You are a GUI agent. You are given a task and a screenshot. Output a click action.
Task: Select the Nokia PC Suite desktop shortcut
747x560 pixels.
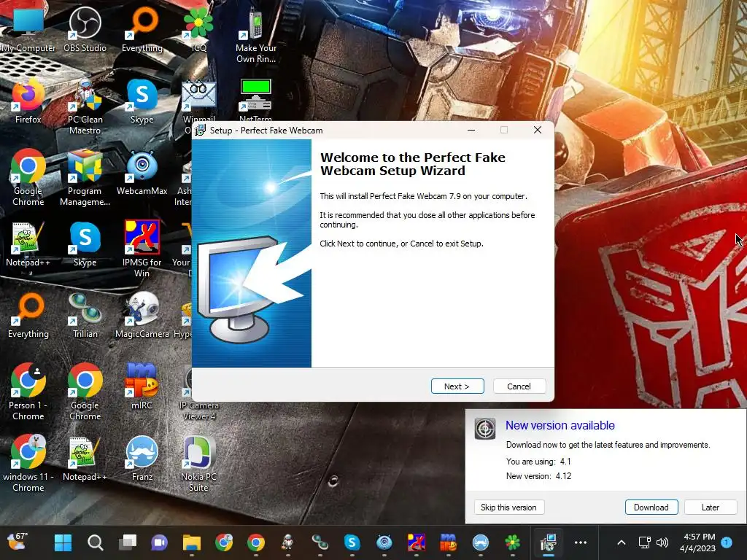(x=198, y=463)
